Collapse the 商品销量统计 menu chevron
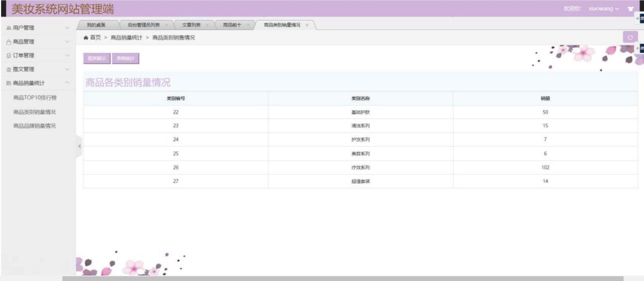 point(67,83)
